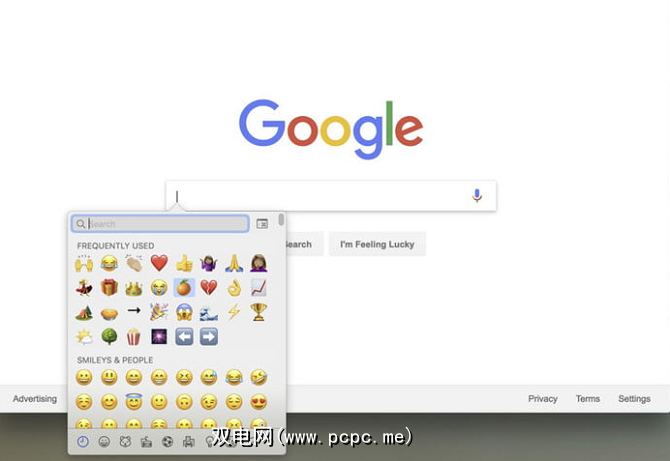Screen dimensions: 670x461
Task: Choose the face screaming in fear emoji
Action: 184,312
